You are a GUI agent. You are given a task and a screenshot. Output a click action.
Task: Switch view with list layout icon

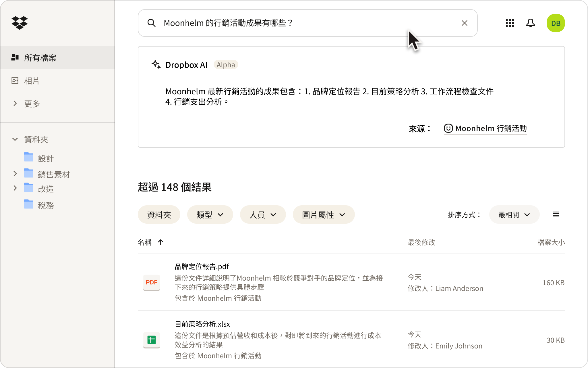(x=556, y=214)
